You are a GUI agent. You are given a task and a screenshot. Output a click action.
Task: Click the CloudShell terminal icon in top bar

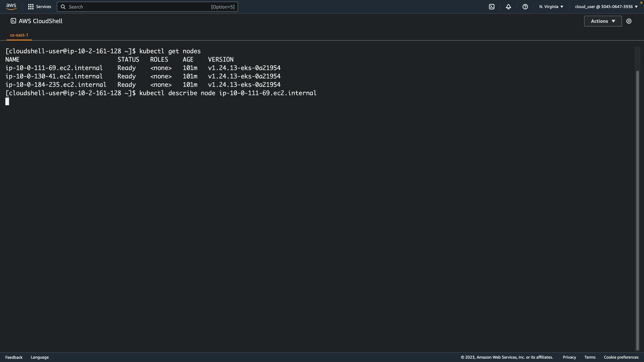click(492, 7)
